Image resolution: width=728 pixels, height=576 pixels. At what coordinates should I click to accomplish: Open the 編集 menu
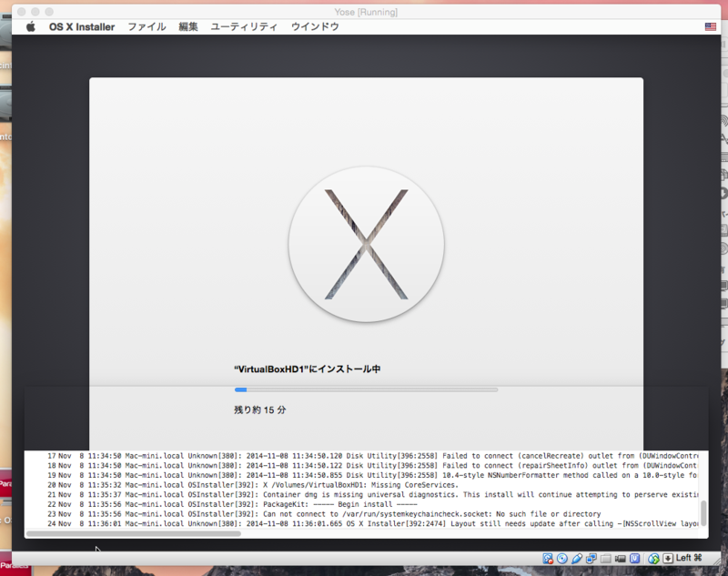[x=188, y=27]
